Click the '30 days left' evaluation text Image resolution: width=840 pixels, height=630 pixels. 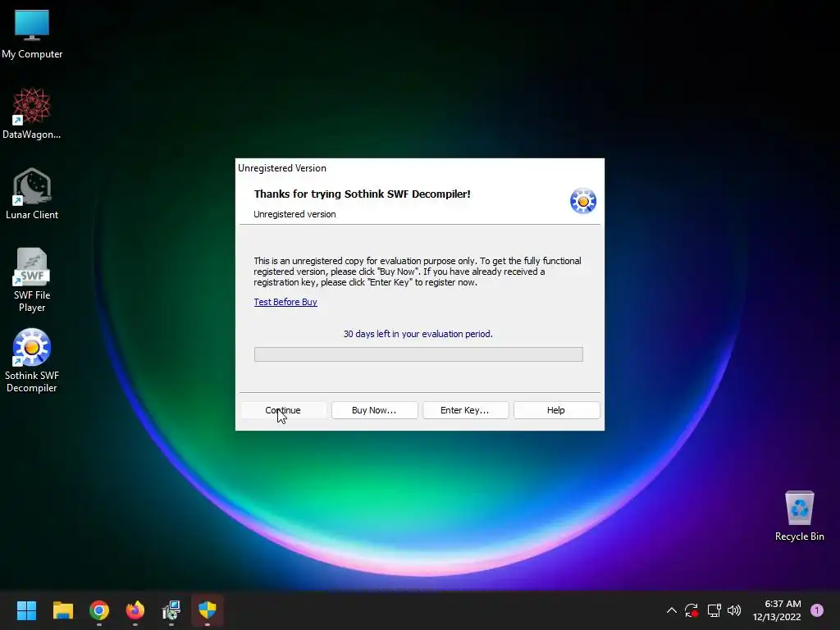coord(418,334)
